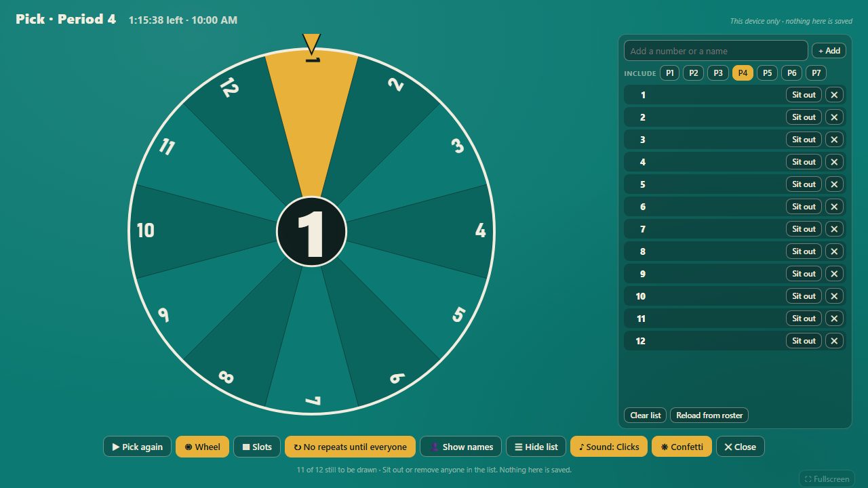This screenshot has height=488, width=868.
Task: Remove entry 11 with its X icon
Action: (x=834, y=319)
